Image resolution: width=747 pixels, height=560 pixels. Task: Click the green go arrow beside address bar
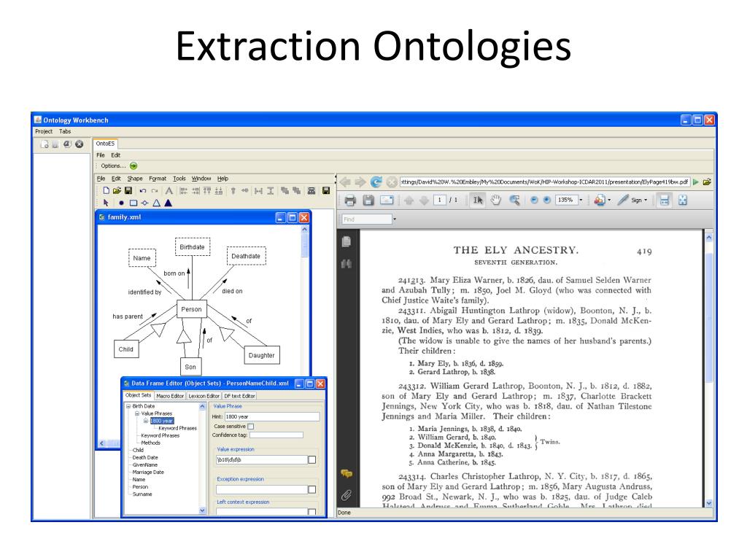click(x=695, y=182)
